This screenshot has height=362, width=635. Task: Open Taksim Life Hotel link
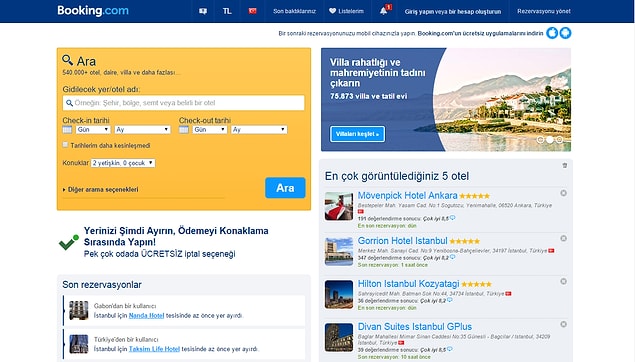pos(154,349)
